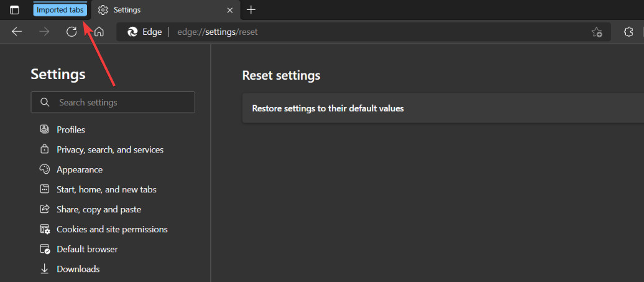Open Downloads settings section

[78, 269]
